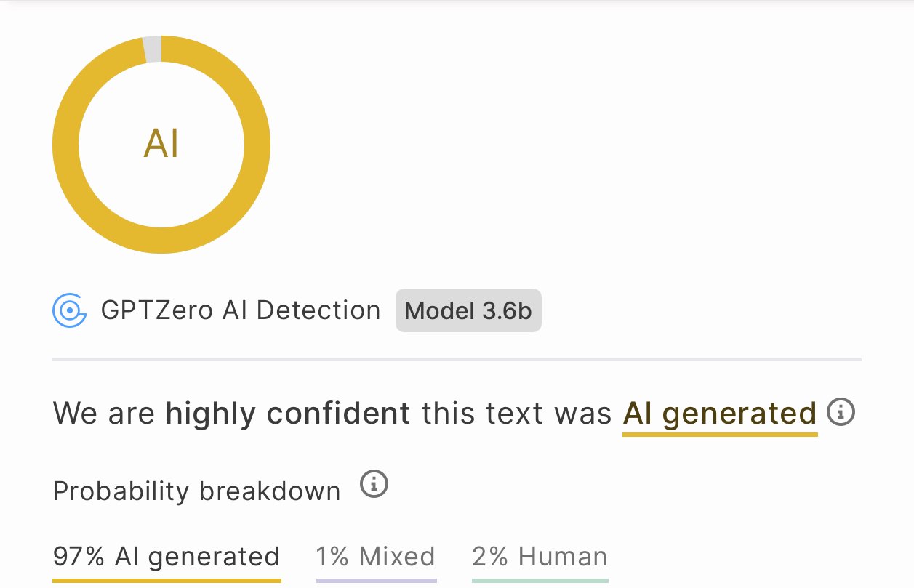Follow the underlined AI generated link
The width and height of the screenshot is (914, 588).
(x=720, y=414)
